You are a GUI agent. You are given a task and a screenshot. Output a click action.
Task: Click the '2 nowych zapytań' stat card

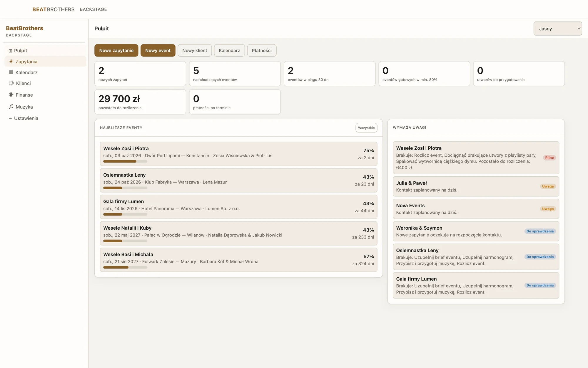click(140, 74)
